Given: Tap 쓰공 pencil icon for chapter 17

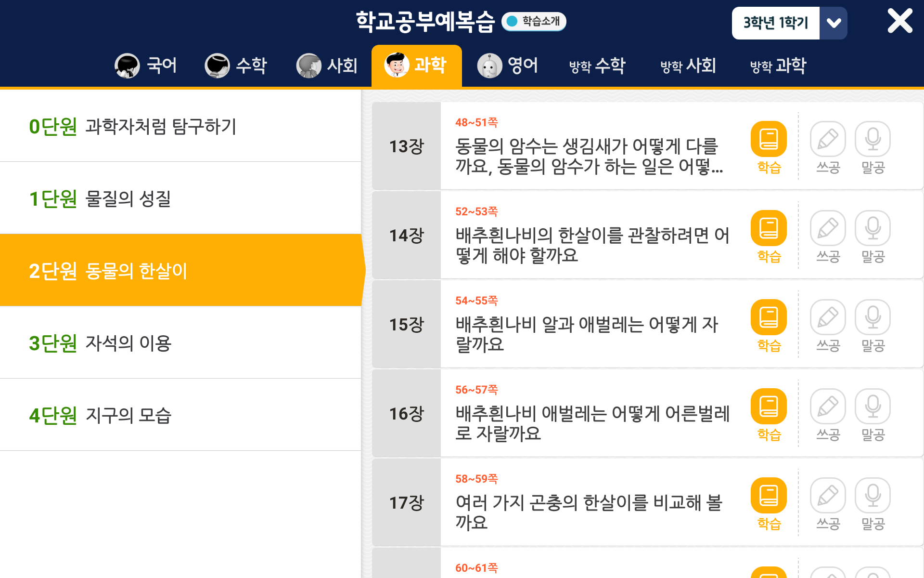Looking at the screenshot, I should pos(828,496).
